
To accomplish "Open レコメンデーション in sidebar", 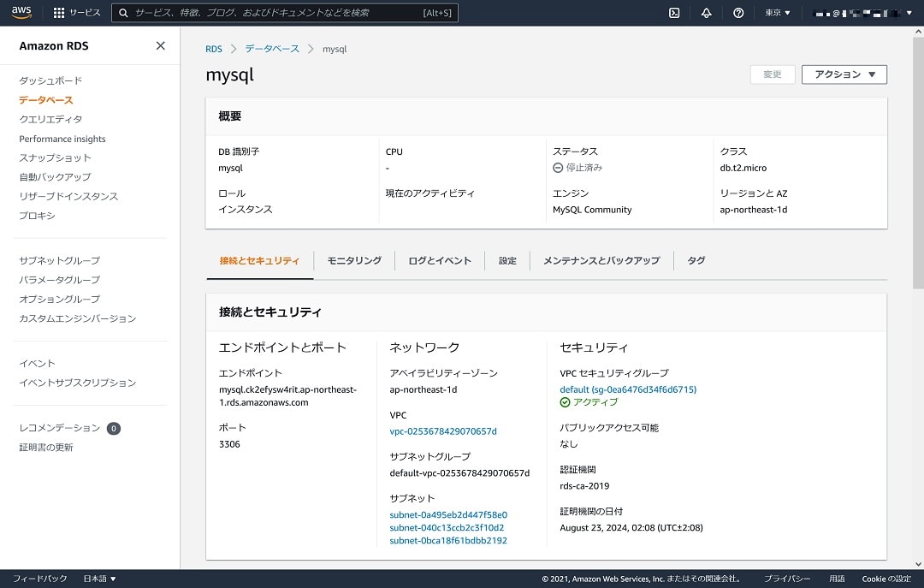I will tap(60, 428).
